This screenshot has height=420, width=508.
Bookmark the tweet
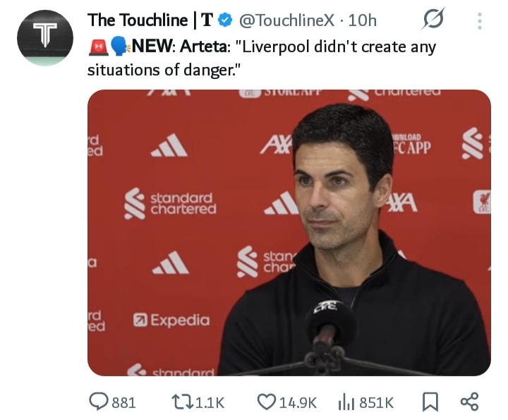[x=430, y=402]
